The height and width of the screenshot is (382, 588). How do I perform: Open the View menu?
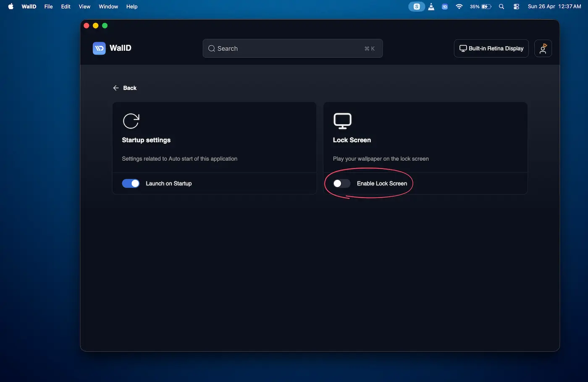[84, 7]
